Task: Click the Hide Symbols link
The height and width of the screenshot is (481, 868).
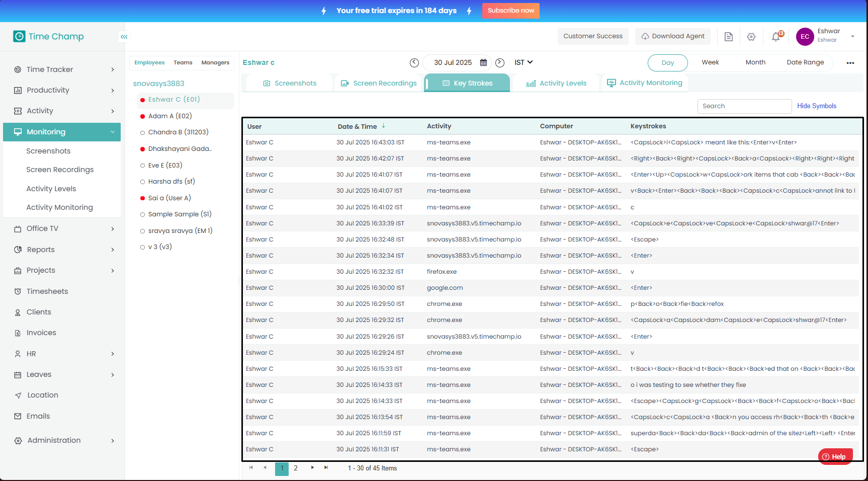Action: [x=816, y=106]
